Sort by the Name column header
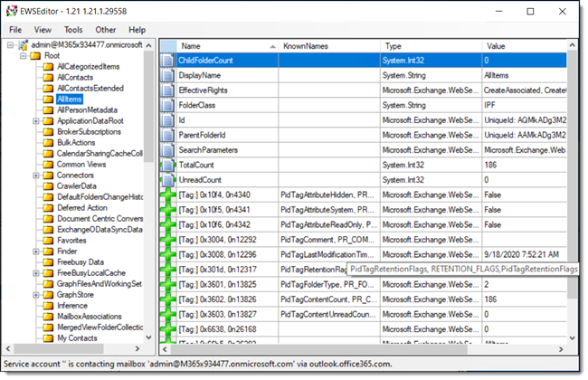588x380 pixels. [x=228, y=46]
